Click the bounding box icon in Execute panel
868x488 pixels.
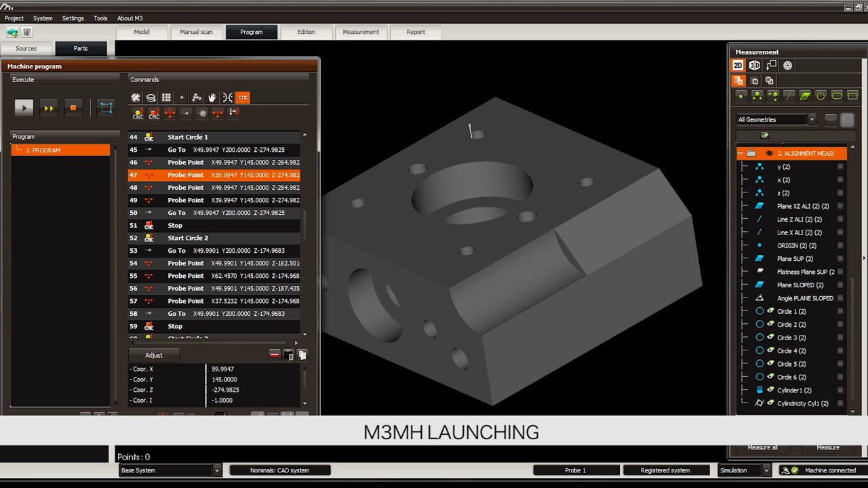105,107
